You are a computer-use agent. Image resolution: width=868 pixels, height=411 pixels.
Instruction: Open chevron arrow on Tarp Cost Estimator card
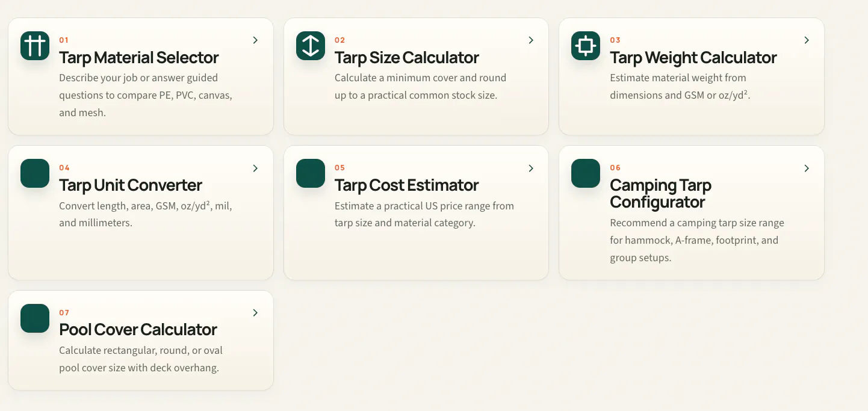tap(531, 168)
